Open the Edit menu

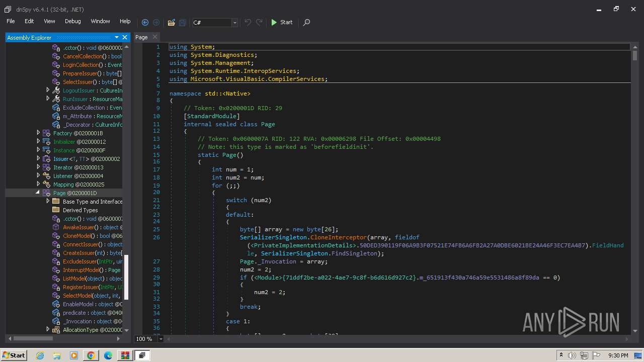29,21
